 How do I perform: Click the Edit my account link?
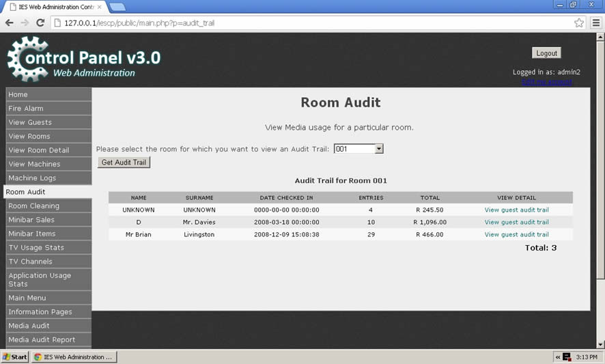546,83
